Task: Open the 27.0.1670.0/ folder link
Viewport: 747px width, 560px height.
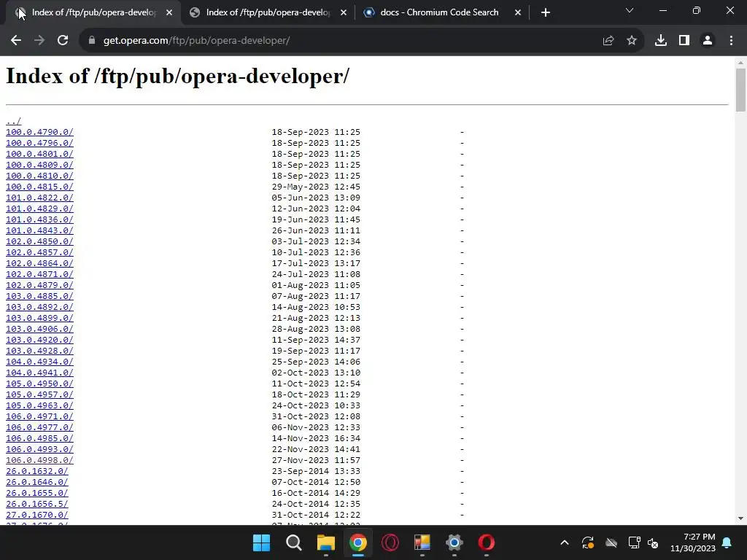Action: (x=36, y=516)
